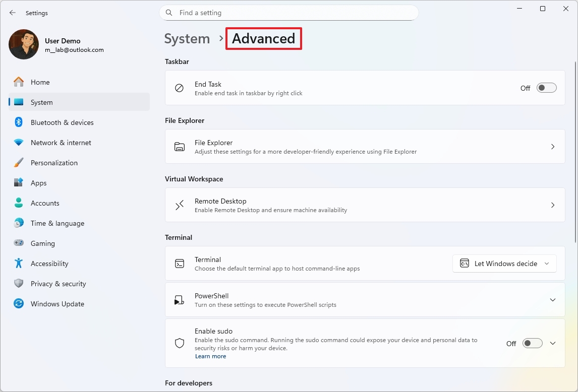The width and height of the screenshot is (578, 392).
Task: Click the Learn more link for sudo
Action: [210, 356]
